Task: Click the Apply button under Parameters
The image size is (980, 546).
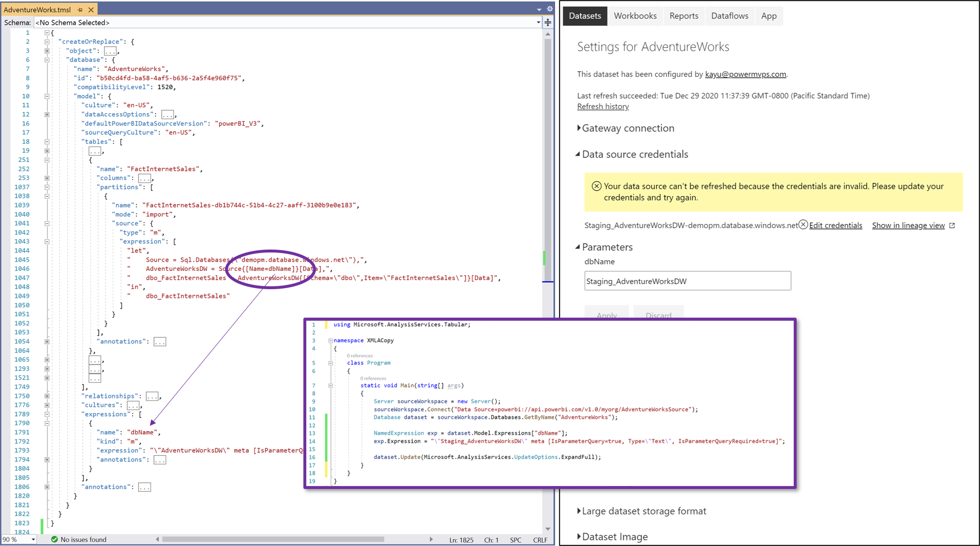Action: pyautogui.click(x=606, y=315)
